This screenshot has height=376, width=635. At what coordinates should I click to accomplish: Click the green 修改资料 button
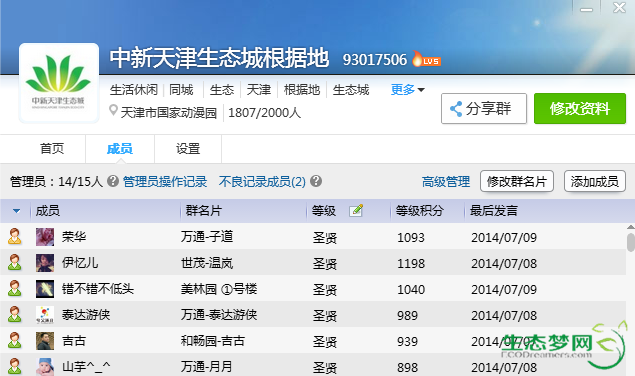pyautogui.click(x=580, y=109)
